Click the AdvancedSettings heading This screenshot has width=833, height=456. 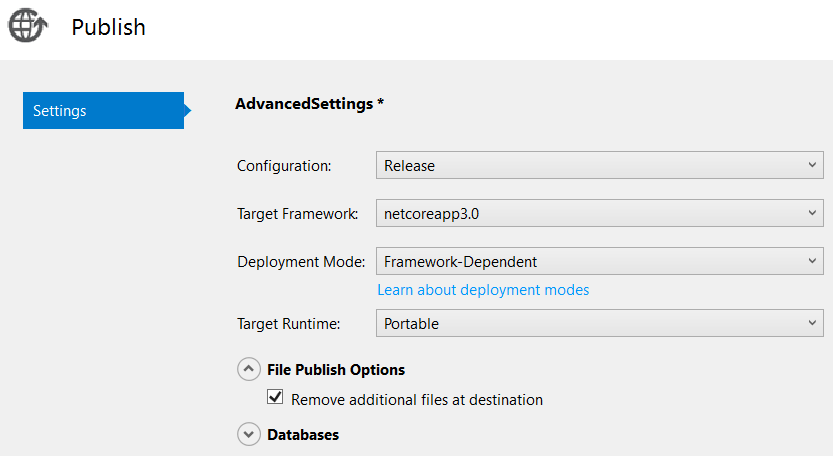click(309, 104)
